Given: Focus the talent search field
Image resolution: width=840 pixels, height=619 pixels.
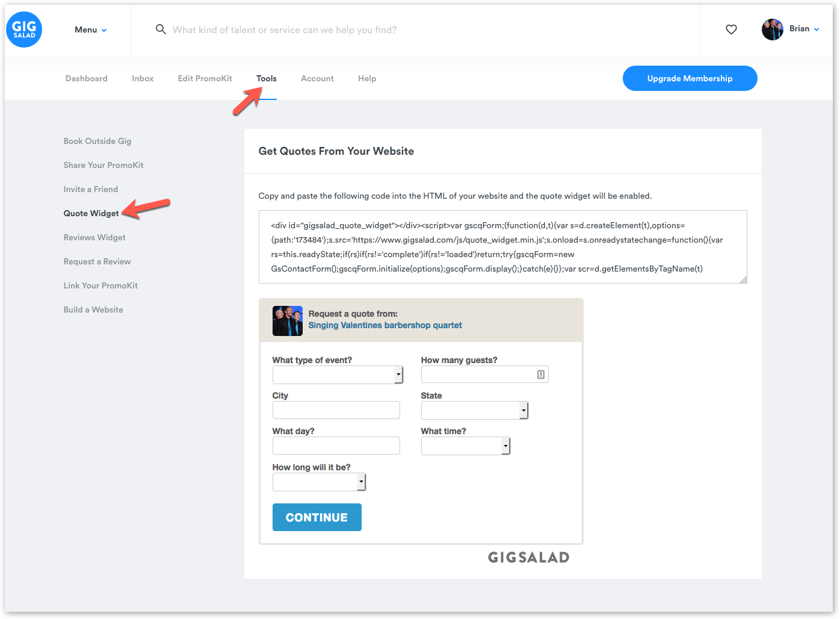Looking at the screenshot, I should (285, 30).
